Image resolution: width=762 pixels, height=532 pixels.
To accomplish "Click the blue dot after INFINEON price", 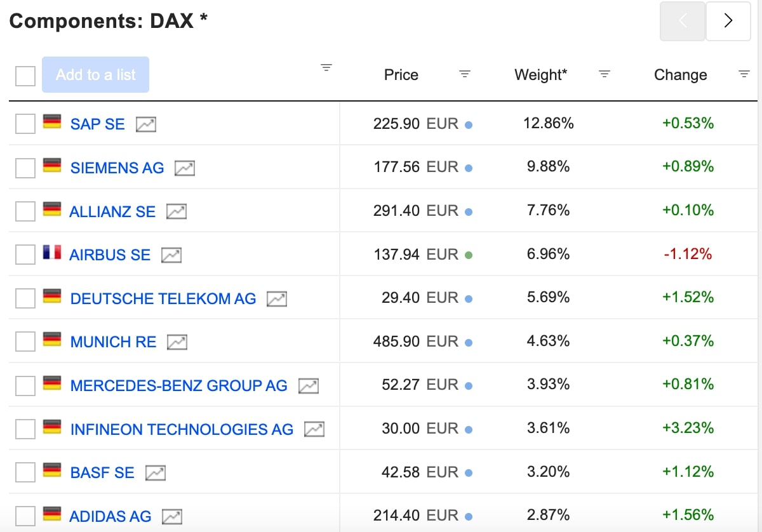I will [469, 429].
